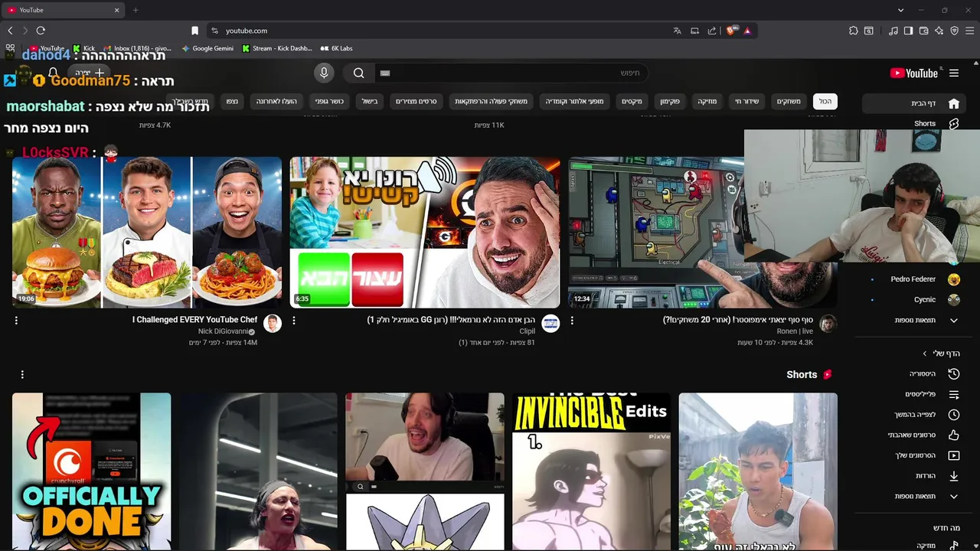Image resolution: width=980 pixels, height=551 pixels.
Task: Open the I Challenged EVERY YouTube Chef thumbnail
Action: pyautogui.click(x=147, y=232)
